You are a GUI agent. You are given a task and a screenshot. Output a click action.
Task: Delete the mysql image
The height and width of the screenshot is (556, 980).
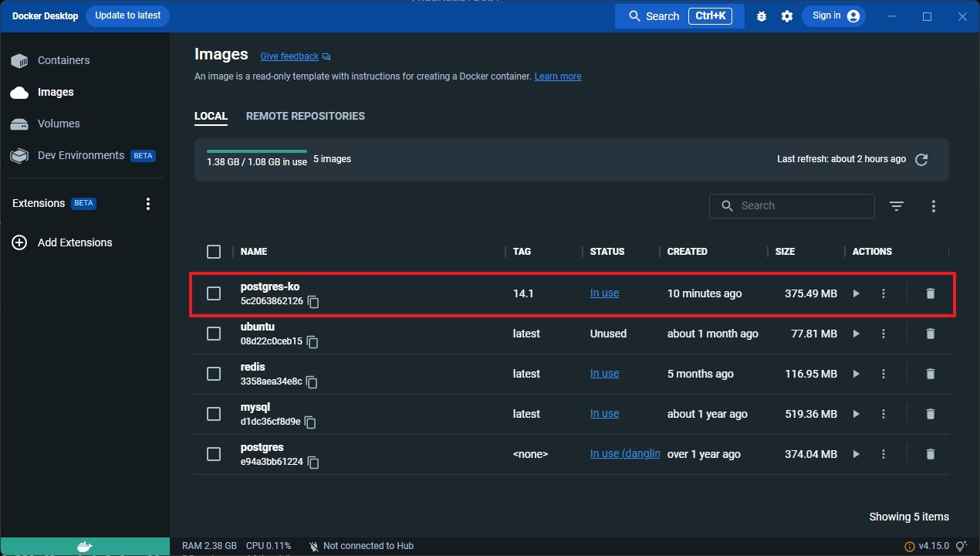(930, 414)
